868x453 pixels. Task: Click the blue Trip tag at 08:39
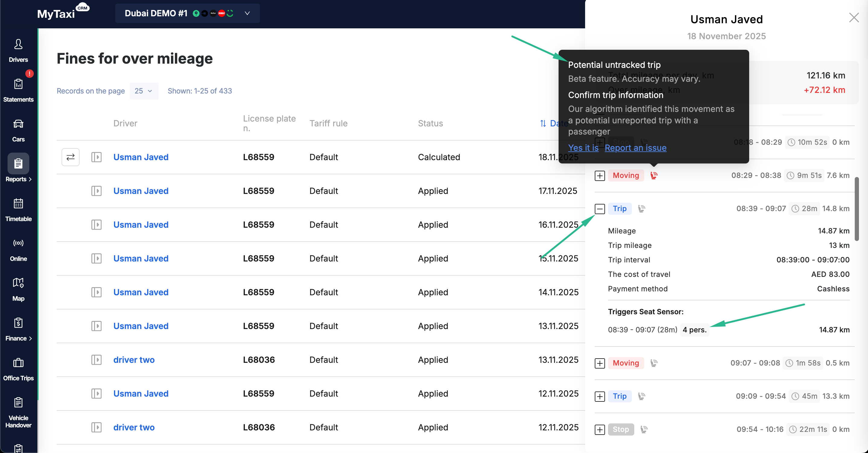click(620, 209)
